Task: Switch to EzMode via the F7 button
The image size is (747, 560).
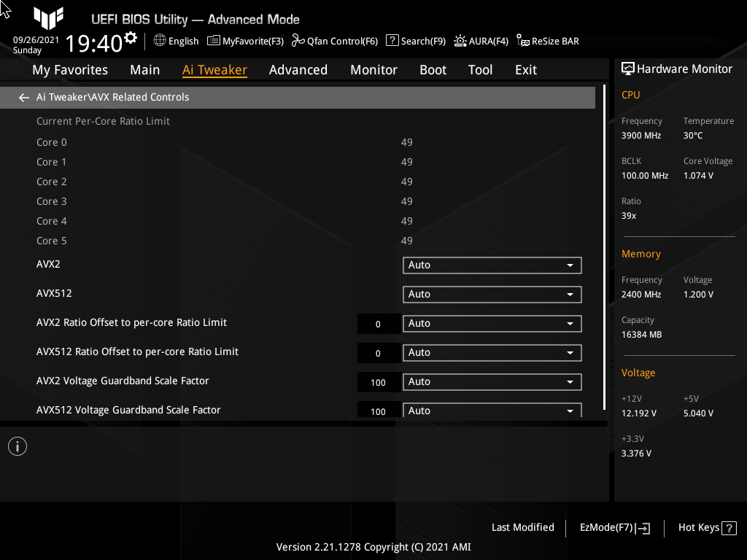Action: click(x=613, y=527)
